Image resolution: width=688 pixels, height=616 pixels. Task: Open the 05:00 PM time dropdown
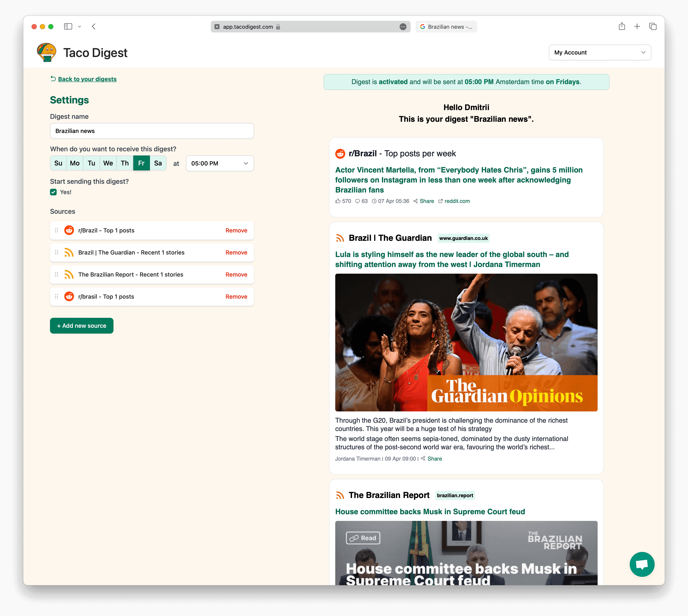point(220,164)
